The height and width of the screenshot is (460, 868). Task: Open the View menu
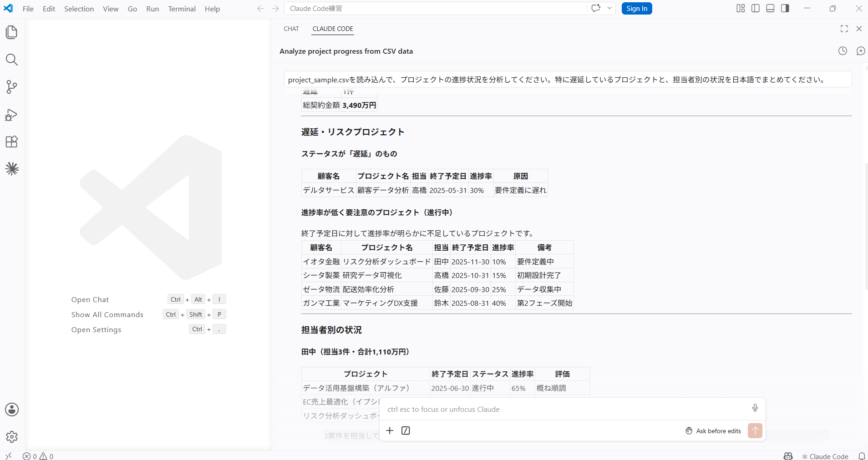(x=111, y=9)
